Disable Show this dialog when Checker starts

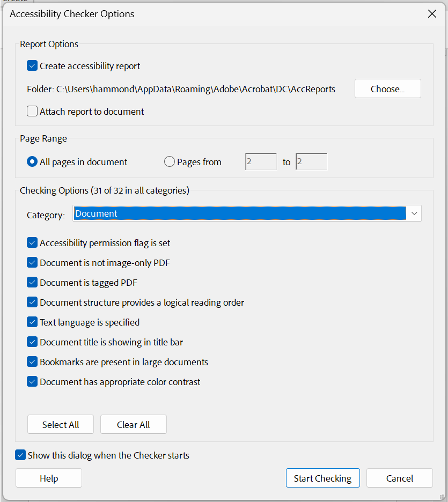click(20, 455)
